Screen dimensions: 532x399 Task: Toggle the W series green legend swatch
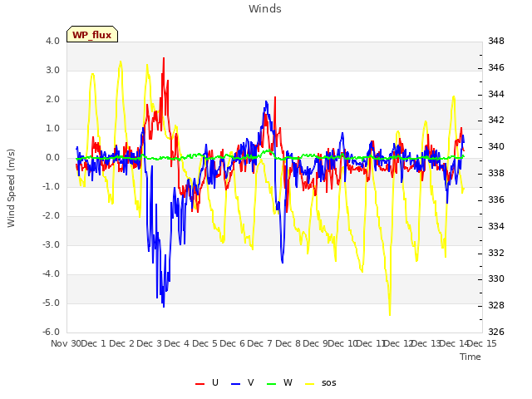(x=272, y=384)
